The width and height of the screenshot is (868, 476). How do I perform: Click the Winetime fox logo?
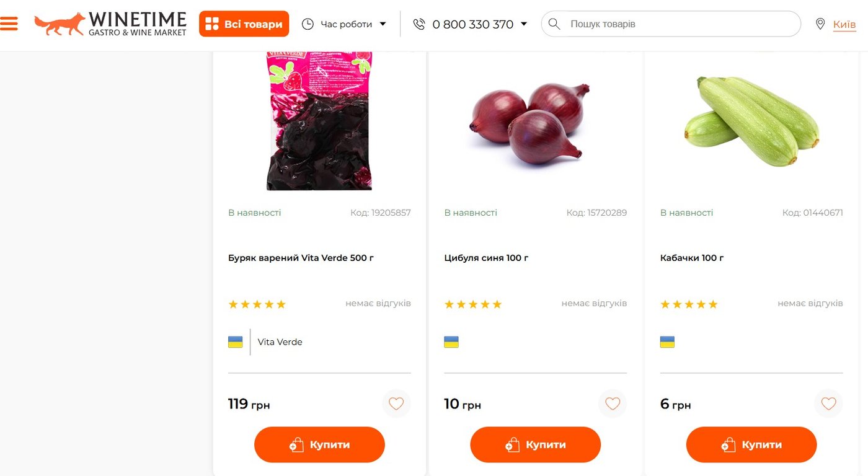pyautogui.click(x=60, y=24)
